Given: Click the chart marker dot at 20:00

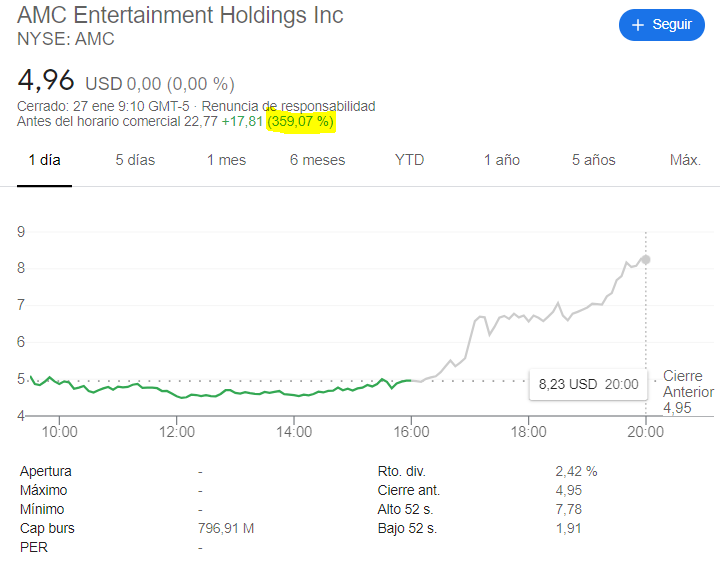Looking at the screenshot, I should pos(646,260).
